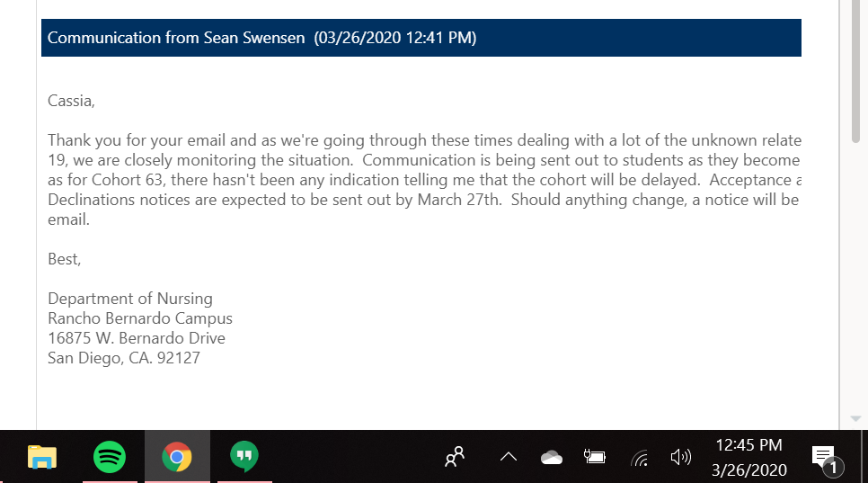Click the San Diego, CA. 92127 line

124,358
